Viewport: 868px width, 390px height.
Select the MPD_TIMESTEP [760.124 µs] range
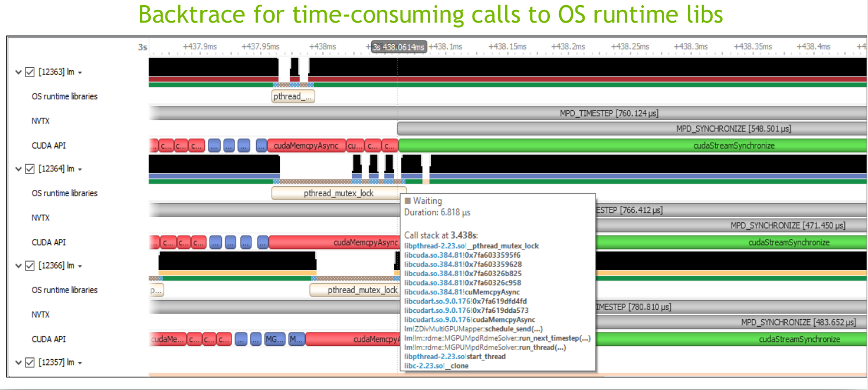point(608,113)
